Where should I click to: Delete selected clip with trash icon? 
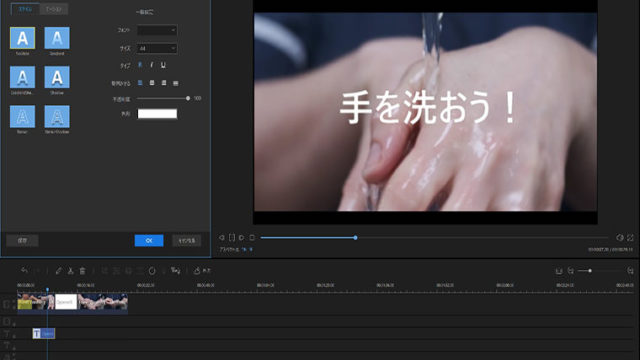(x=82, y=271)
